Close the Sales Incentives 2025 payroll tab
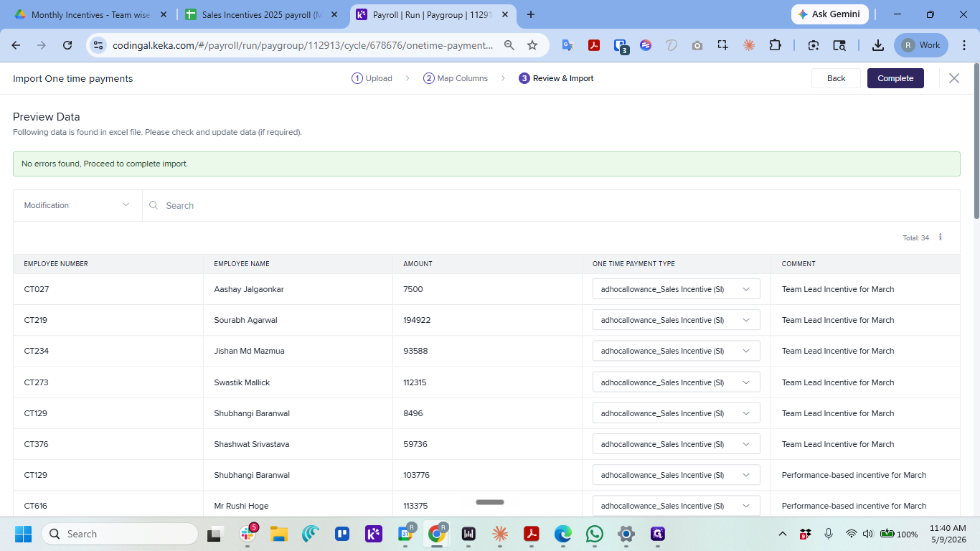980x551 pixels. tap(334, 14)
